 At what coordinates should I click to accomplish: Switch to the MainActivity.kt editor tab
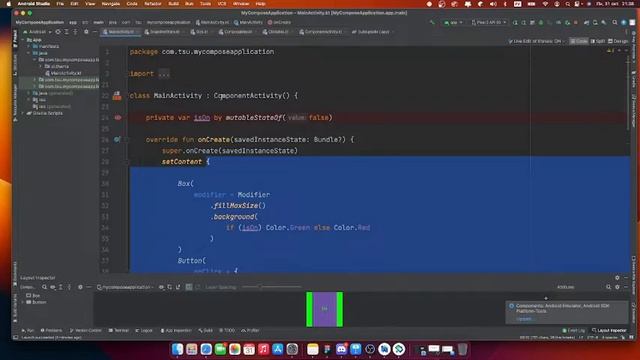pyautogui.click(x=120, y=31)
